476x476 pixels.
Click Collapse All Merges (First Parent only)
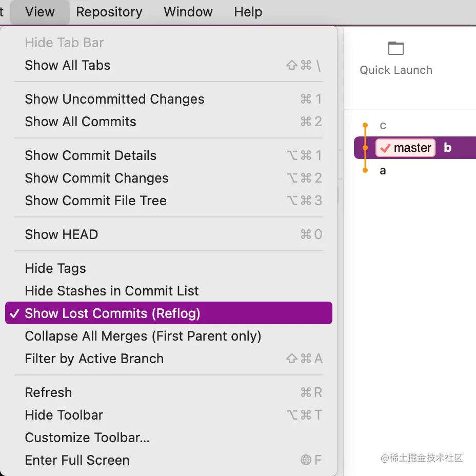[x=143, y=336]
